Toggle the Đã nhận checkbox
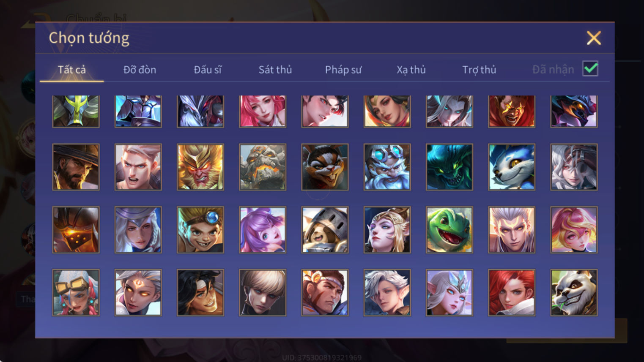644x362 pixels. tap(590, 68)
